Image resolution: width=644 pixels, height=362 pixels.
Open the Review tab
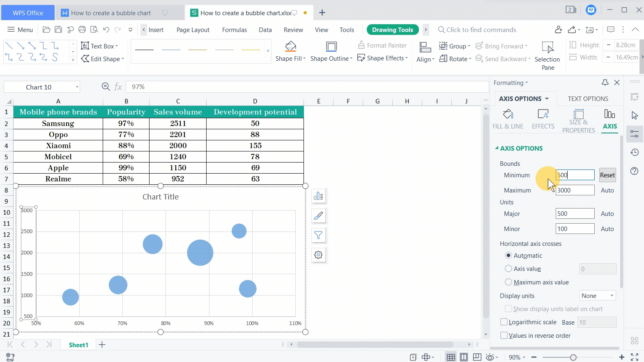(293, 30)
